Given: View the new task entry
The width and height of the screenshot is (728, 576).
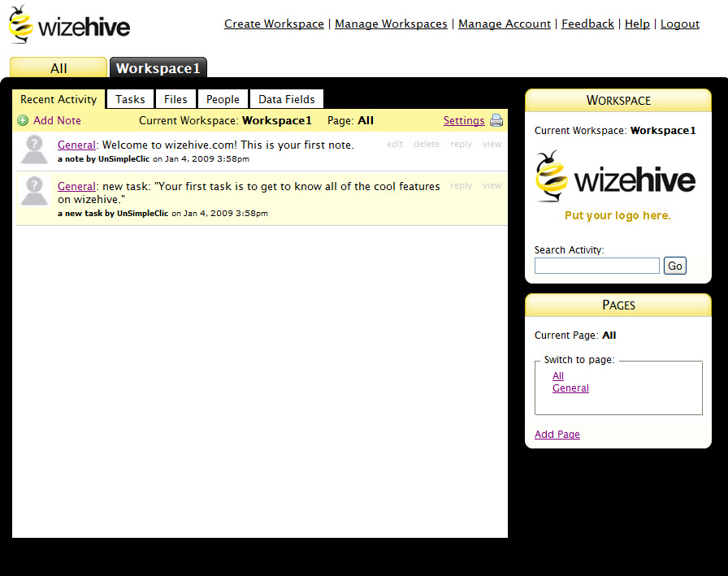Looking at the screenshot, I should (x=492, y=185).
